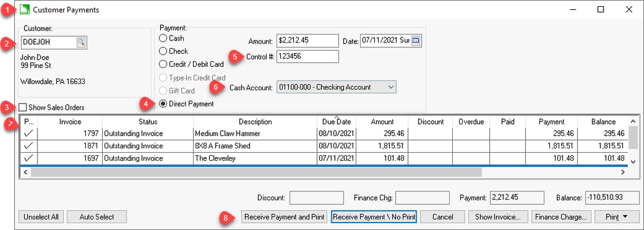The image size is (644, 230).
Task: Open the date calendar picker icon
Action: click(x=416, y=41)
